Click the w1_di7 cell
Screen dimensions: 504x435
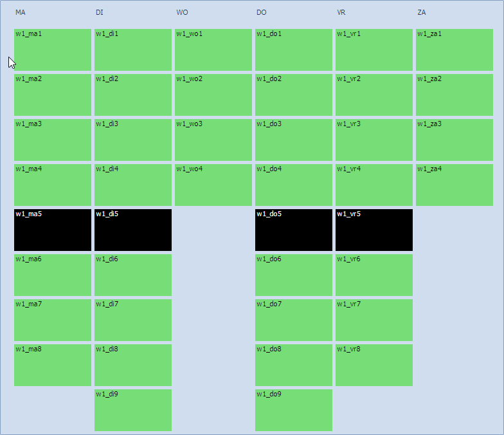point(133,320)
